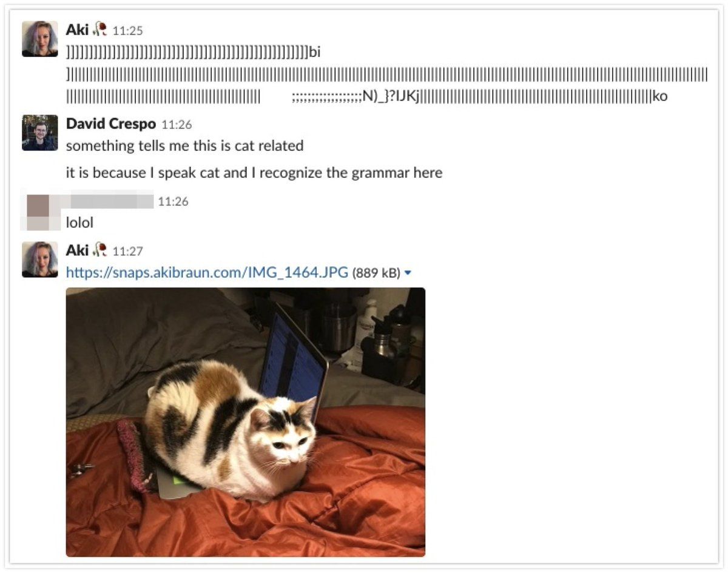Screen dimensions: 728x573
Task: Click the David Crespo username
Action: [111, 124]
